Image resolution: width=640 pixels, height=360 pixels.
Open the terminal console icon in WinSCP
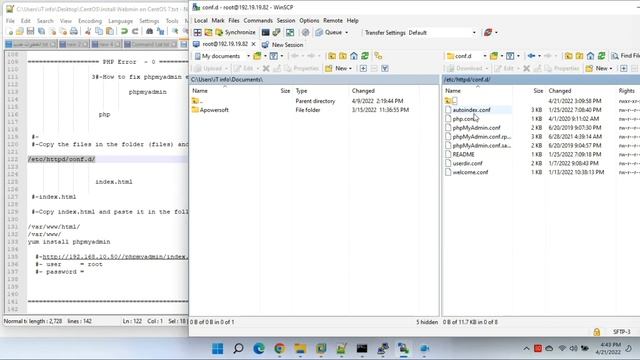click(x=265, y=32)
